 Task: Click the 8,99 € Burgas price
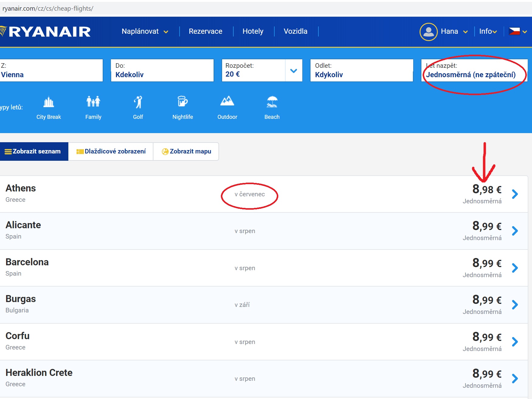pyautogui.click(x=487, y=300)
